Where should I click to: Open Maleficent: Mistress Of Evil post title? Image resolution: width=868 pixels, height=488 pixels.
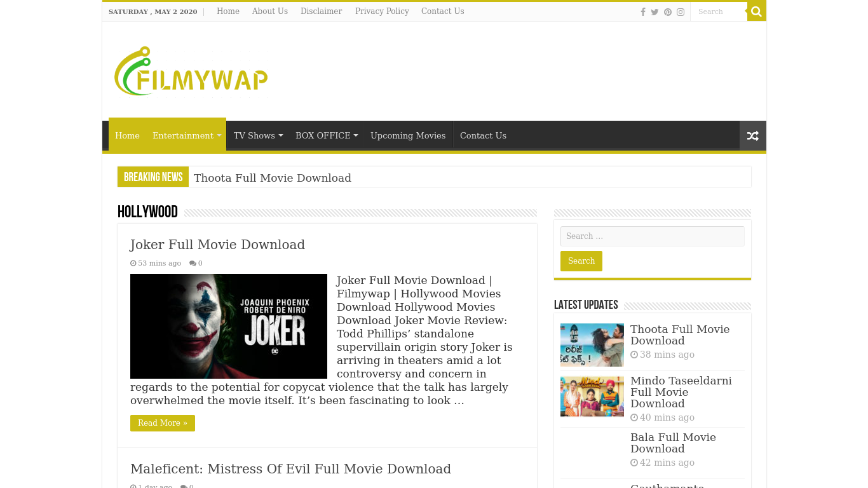point(290,469)
